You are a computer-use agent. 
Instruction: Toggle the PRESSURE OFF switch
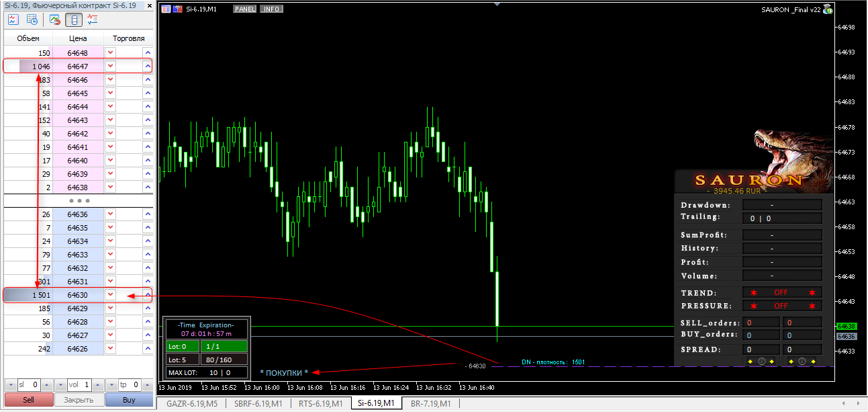(781, 306)
